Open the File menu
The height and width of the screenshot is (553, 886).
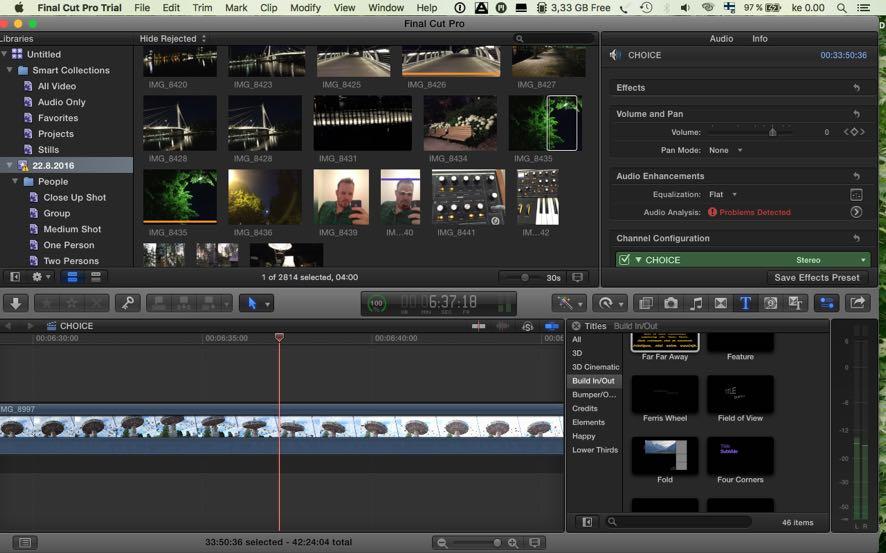point(142,8)
